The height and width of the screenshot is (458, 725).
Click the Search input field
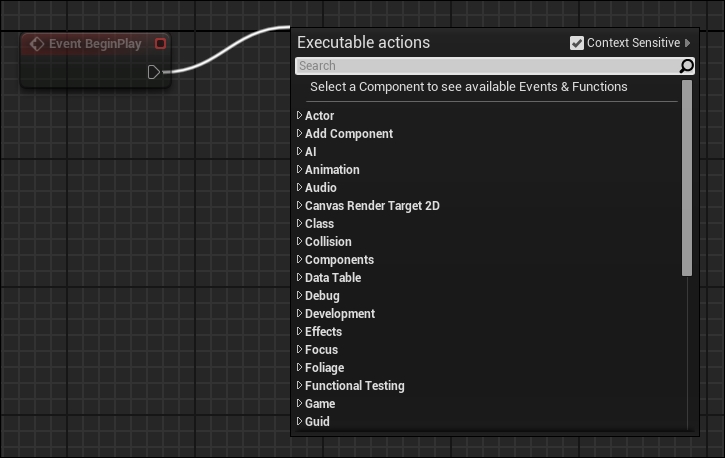pyautogui.click(x=488, y=66)
